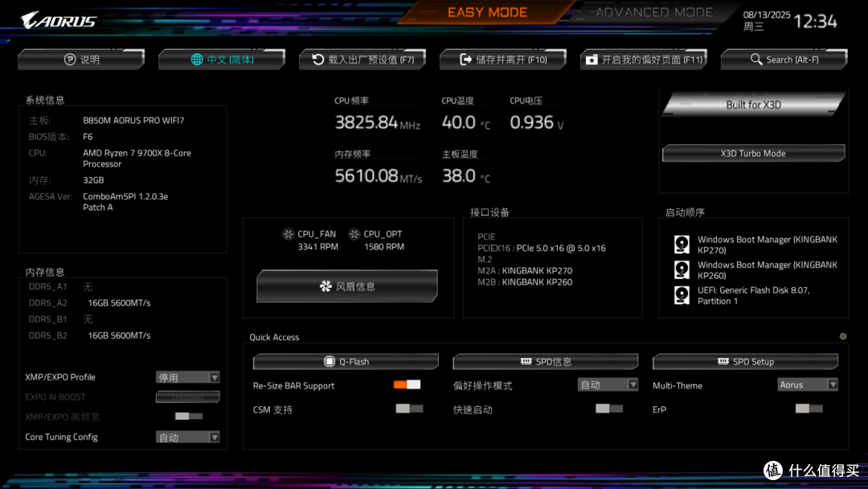
Task: Click 内存频率 5610.08 MT/s value
Action: pos(378,176)
